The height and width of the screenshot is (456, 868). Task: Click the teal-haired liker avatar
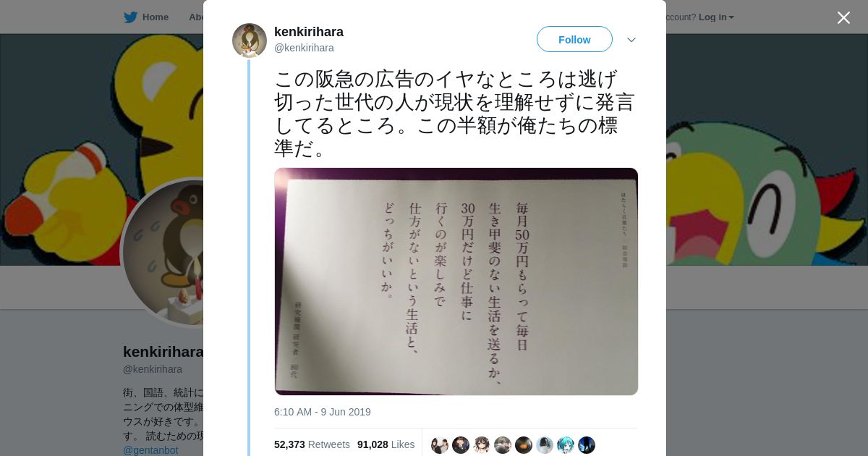pyautogui.click(x=566, y=445)
